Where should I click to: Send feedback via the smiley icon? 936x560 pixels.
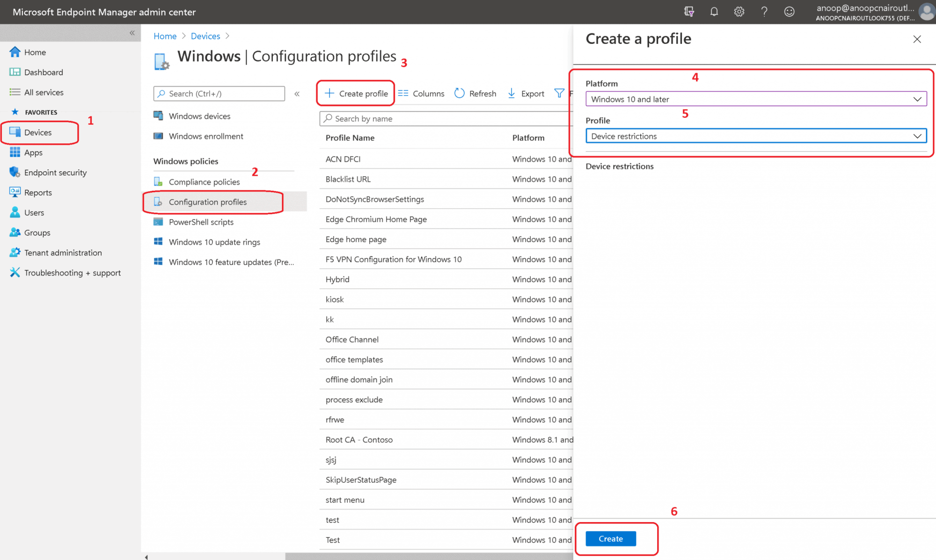point(790,12)
